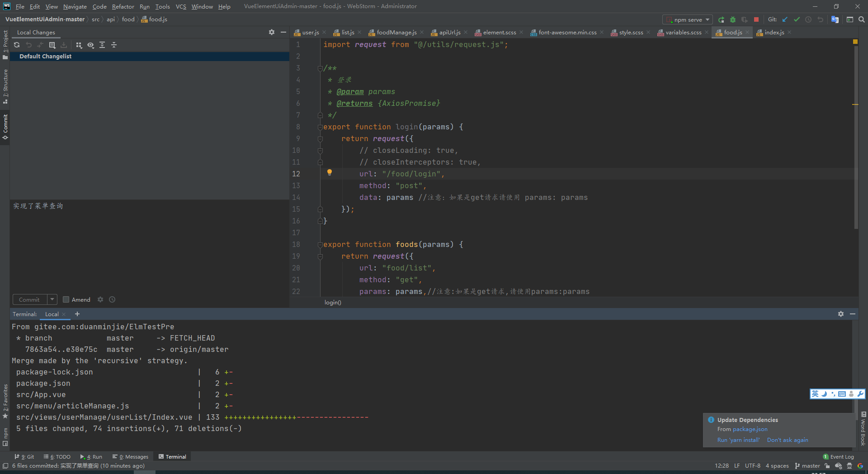Close the element.scss tab
The height and width of the screenshot is (474, 868).
coord(521,32)
